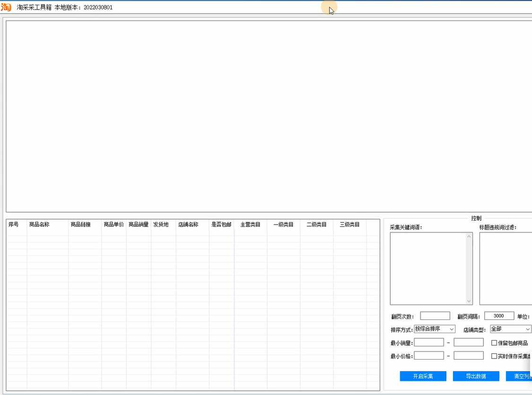Expand the 店铺类型 dropdown
This screenshot has width=532, height=395.
point(510,329)
